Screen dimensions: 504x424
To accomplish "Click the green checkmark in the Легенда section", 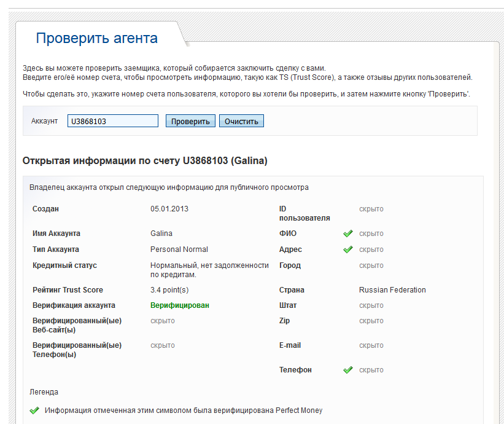I will coord(34,410).
